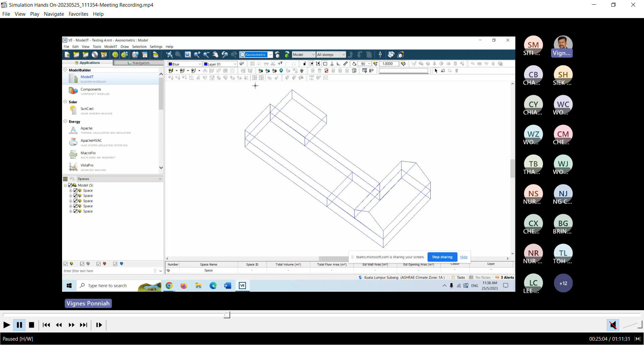Switch to the Navigators tab

(138, 63)
